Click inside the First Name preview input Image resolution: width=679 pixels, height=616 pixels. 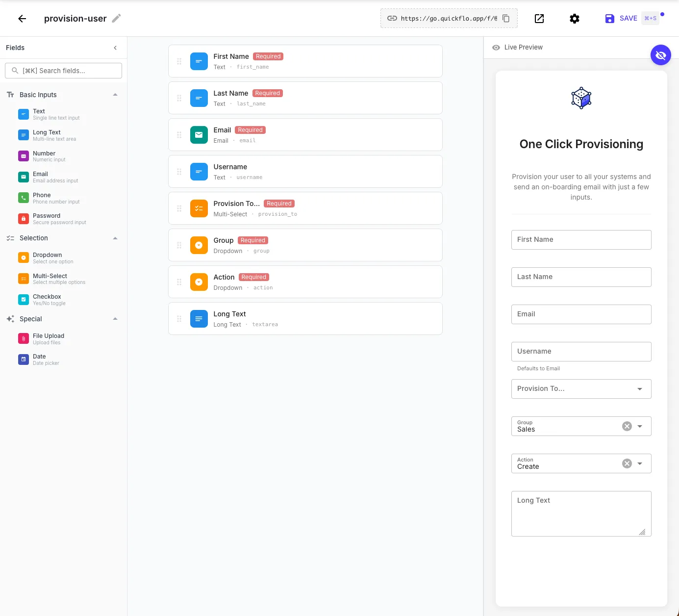(x=581, y=239)
